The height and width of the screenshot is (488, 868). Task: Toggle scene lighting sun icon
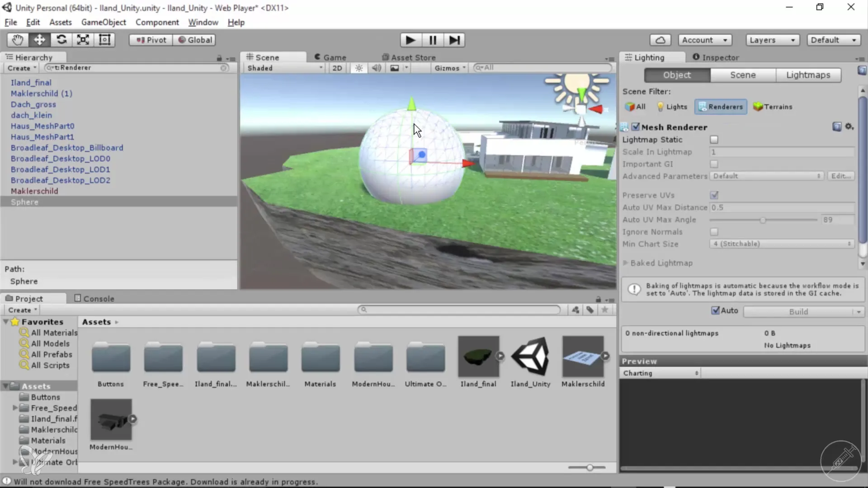click(x=359, y=68)
